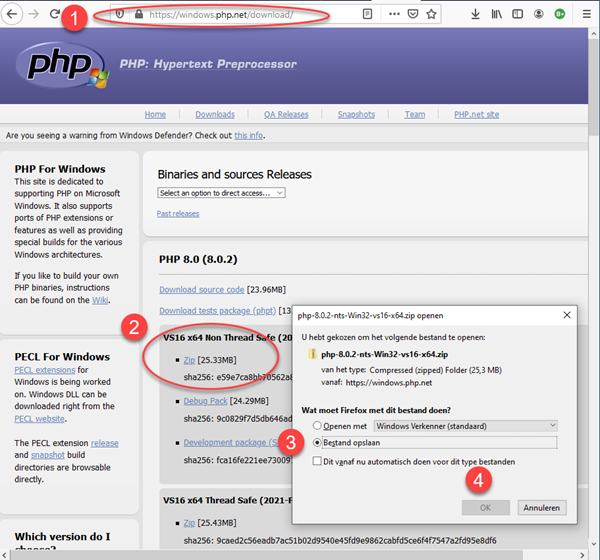Open 'Select an option to direct access' dropdown

[221, 193]
